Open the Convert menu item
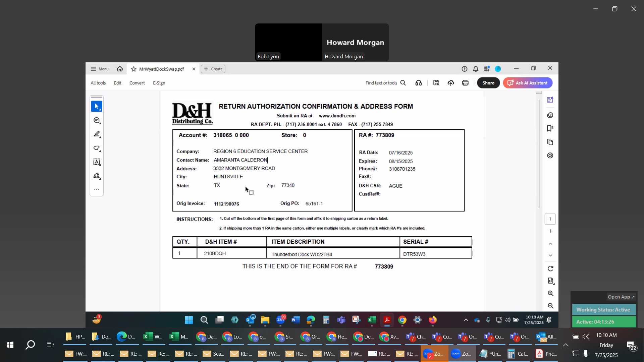 tap(137, 83)
